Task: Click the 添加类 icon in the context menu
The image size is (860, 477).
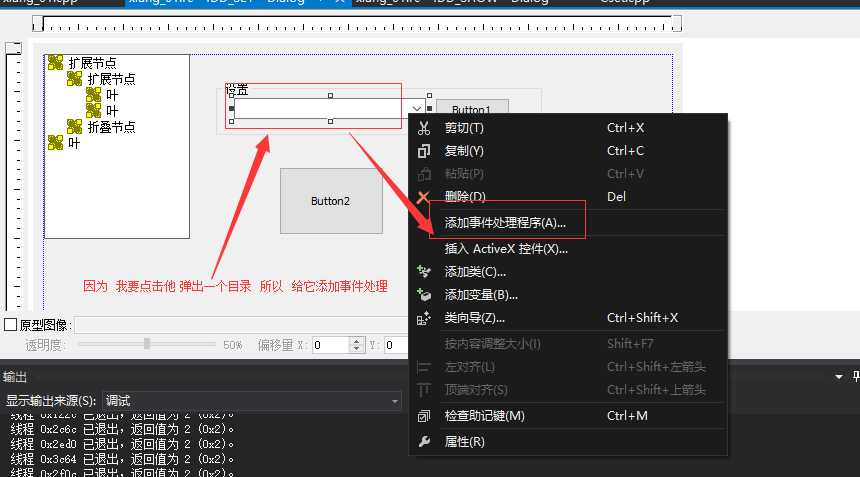Action: (423, 271)
